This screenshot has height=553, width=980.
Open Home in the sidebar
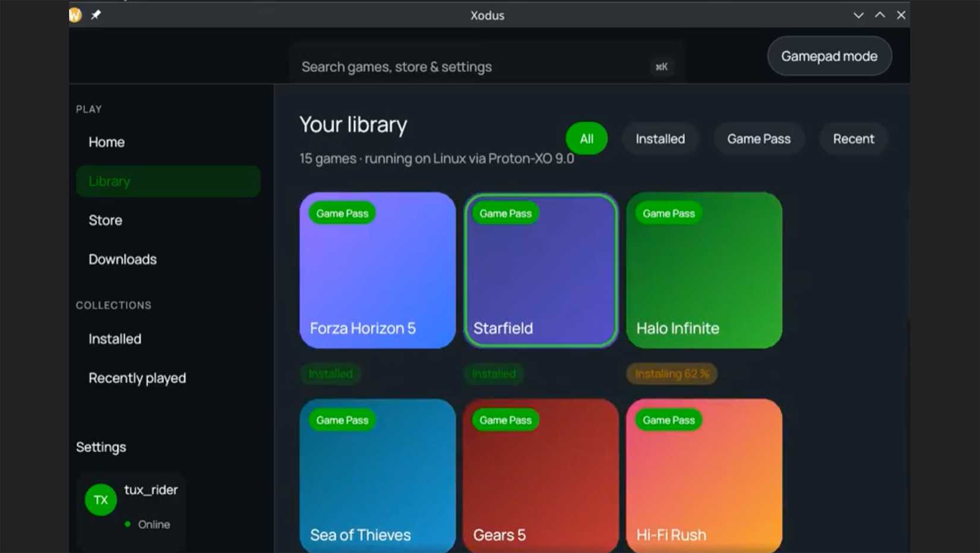168,142
